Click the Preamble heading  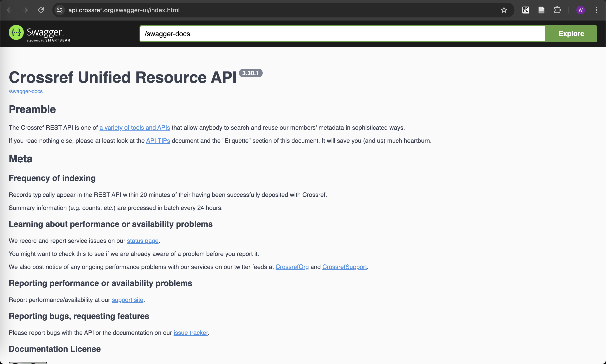32,109
